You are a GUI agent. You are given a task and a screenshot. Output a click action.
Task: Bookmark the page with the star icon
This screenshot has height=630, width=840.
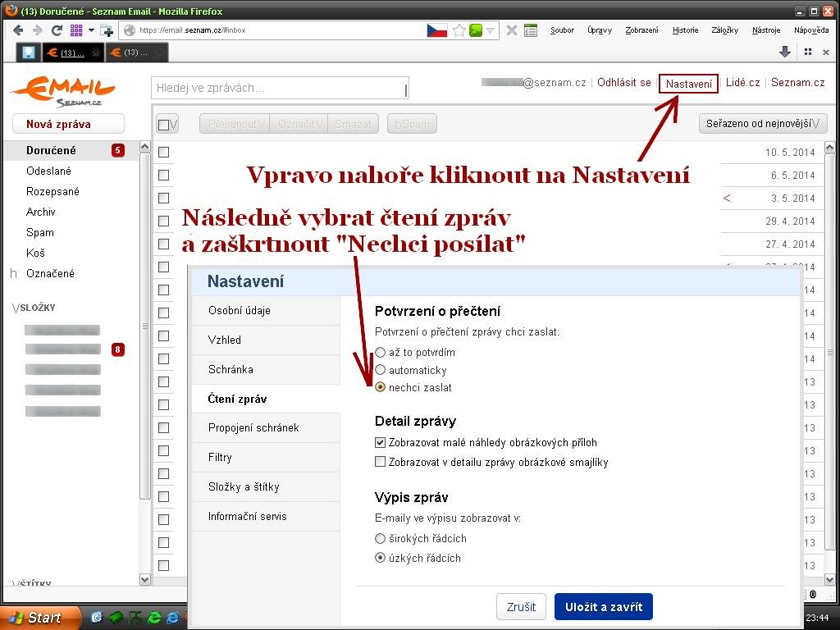459,30
